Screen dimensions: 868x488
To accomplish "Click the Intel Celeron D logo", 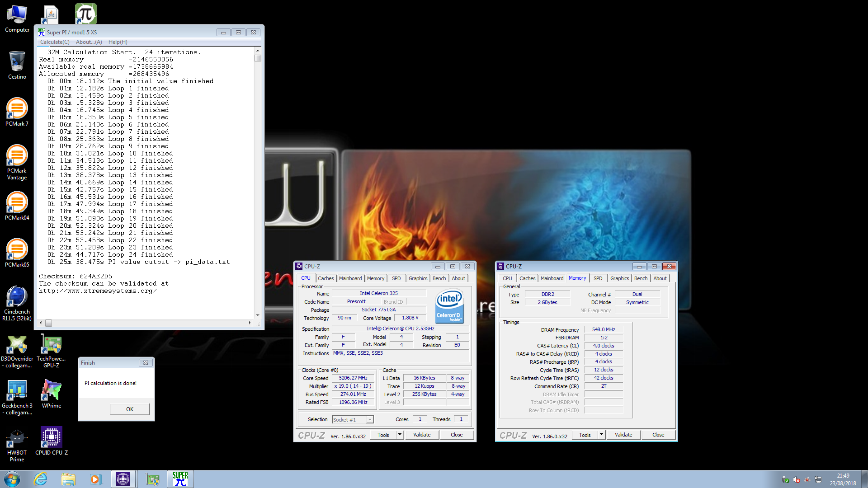I will [x=449, y=306].
